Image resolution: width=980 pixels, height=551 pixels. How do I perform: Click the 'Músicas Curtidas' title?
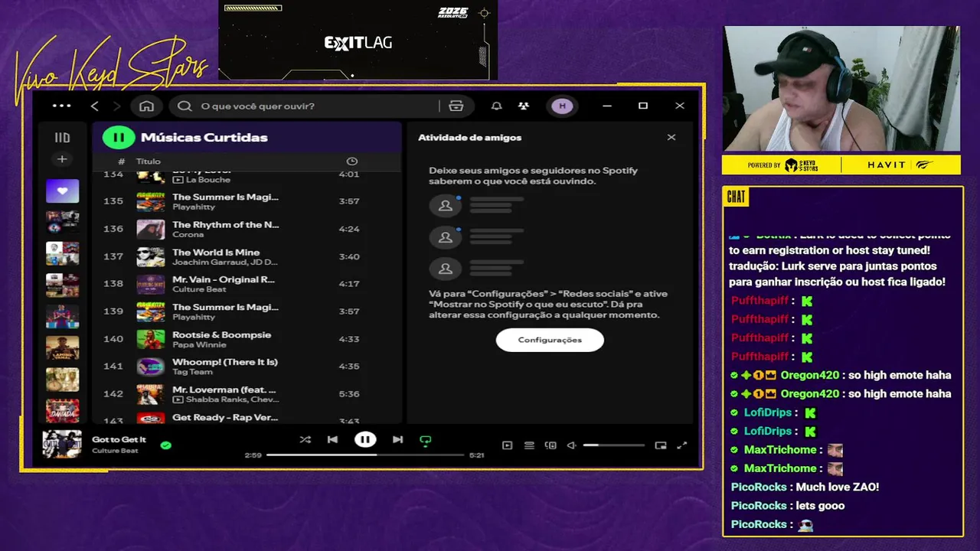click(x=204, y=138)
